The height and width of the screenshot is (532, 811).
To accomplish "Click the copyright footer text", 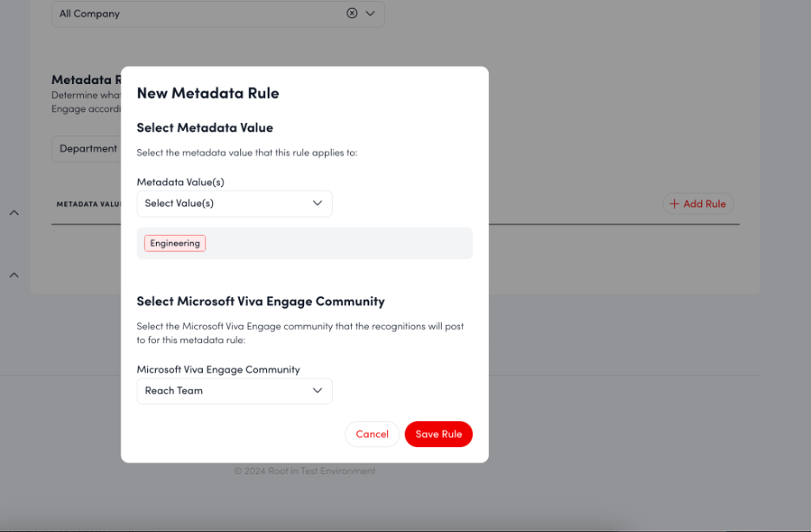I will point(305,470).
